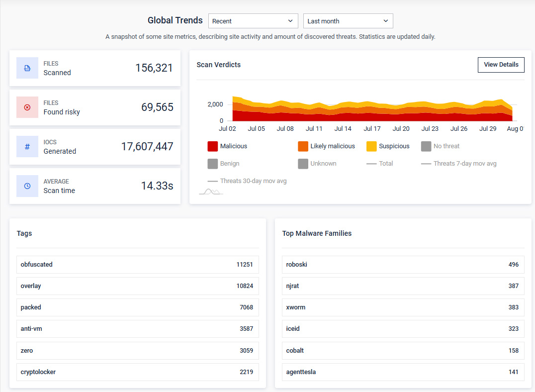The width and height of the screenshot is (535, 392).
Task: Click the IOCs Generated hash icon
Action: (27, 147)
